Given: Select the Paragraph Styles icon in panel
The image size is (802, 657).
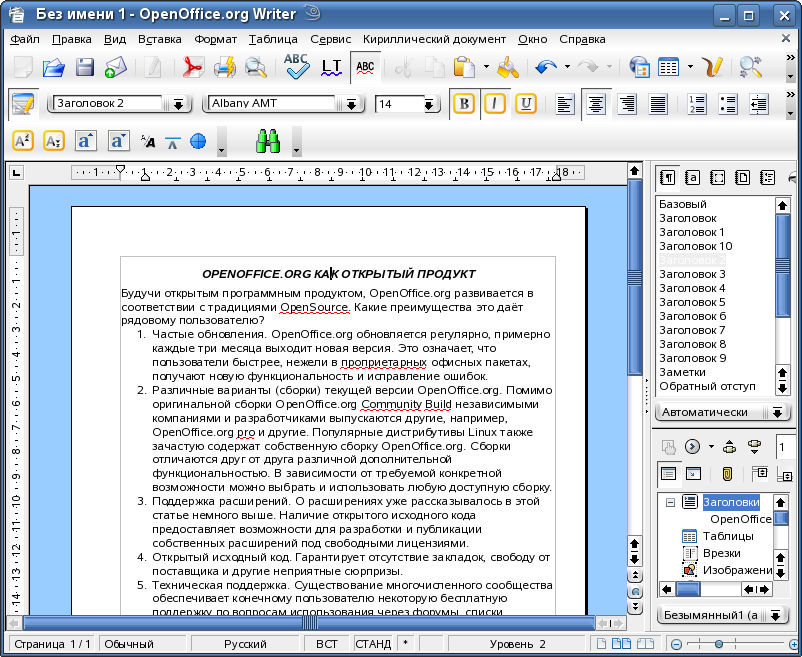Looking at the screenshot, I should pos(667,177).
